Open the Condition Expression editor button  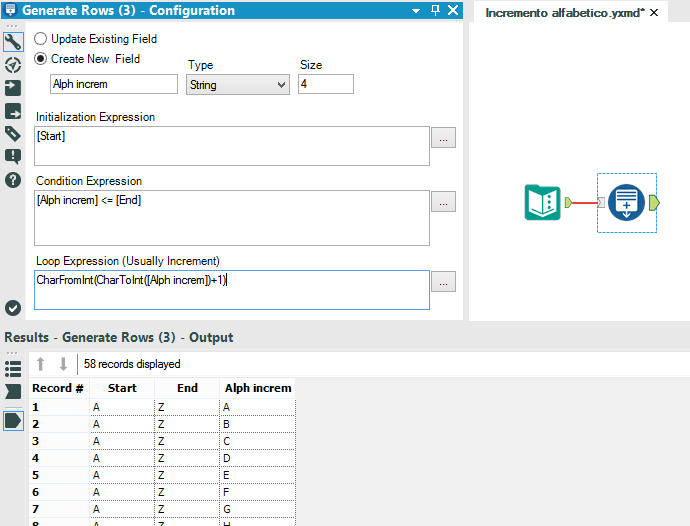pos(444,202)
